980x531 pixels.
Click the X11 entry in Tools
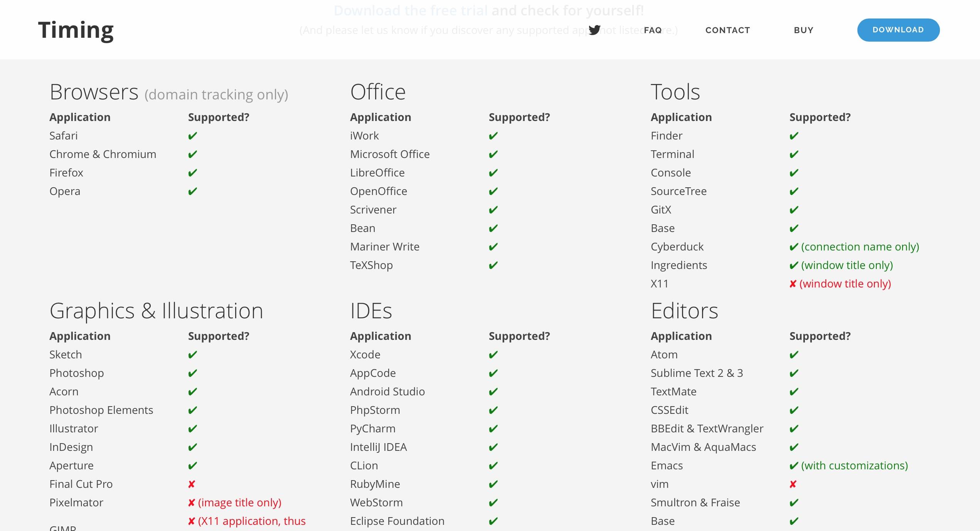pos(659,284)
